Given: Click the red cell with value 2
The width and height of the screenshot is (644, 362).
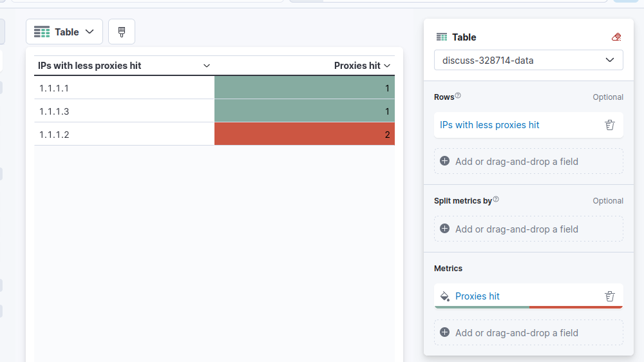Looking at the screenshot, I should point(304,134).
